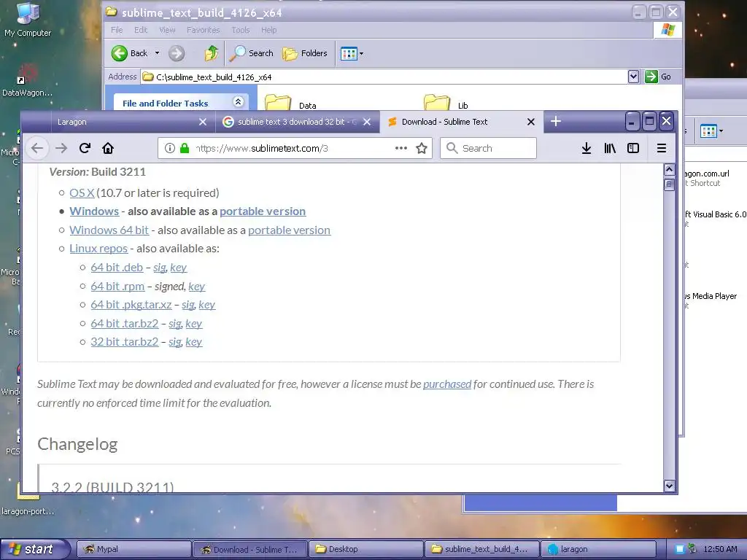Click the 32 bit .tar.bz2 link
The width and height of the screenshot is (747, 560).
(124, 341)
